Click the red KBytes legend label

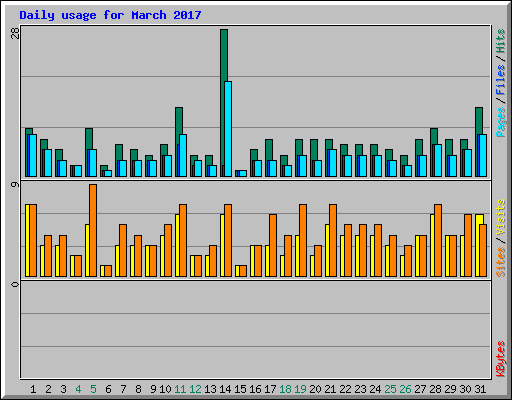500,359
